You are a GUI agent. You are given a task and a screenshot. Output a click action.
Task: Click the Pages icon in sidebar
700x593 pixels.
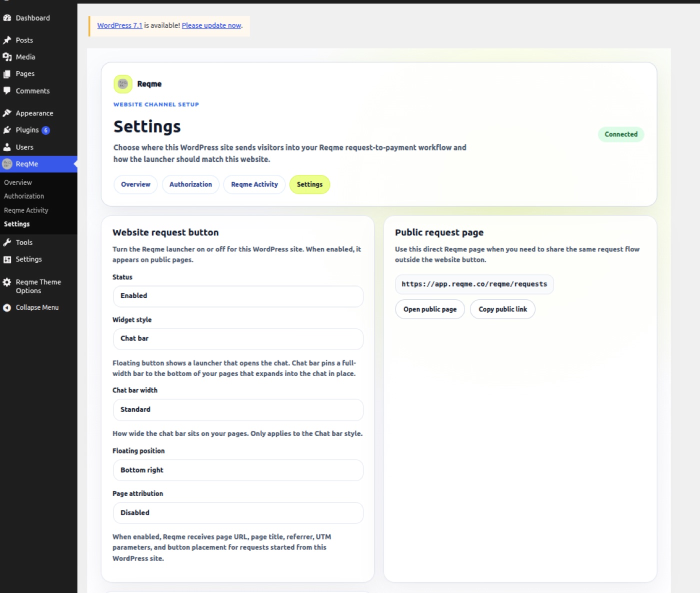[7, 74]
